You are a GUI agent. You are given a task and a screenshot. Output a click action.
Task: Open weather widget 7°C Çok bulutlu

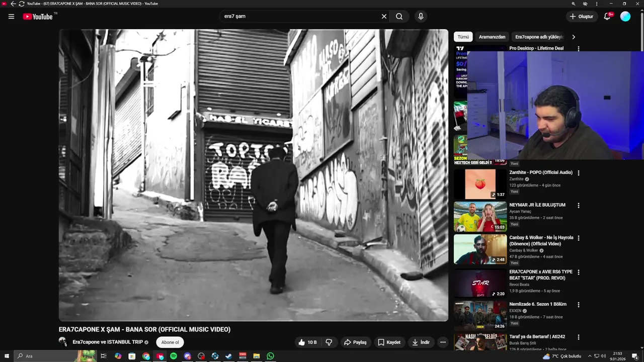562,356
